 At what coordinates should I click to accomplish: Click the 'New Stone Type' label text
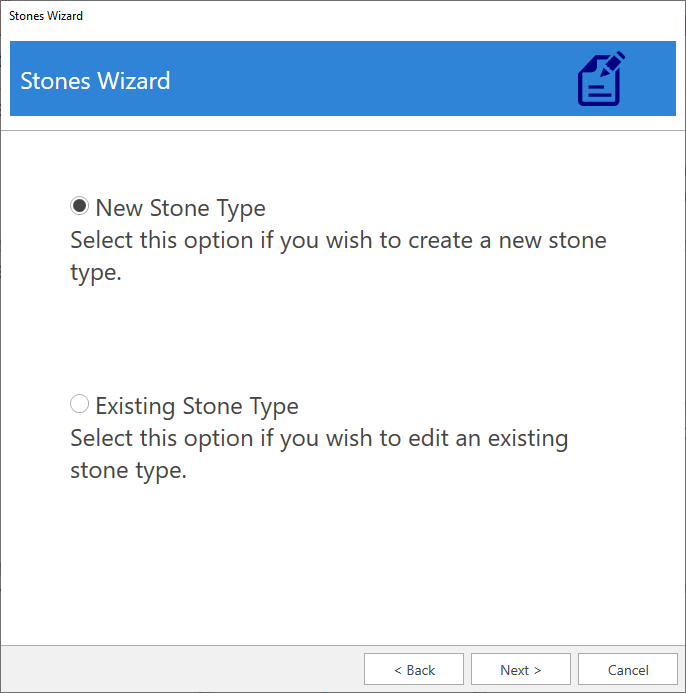click(x=180, y=208)
